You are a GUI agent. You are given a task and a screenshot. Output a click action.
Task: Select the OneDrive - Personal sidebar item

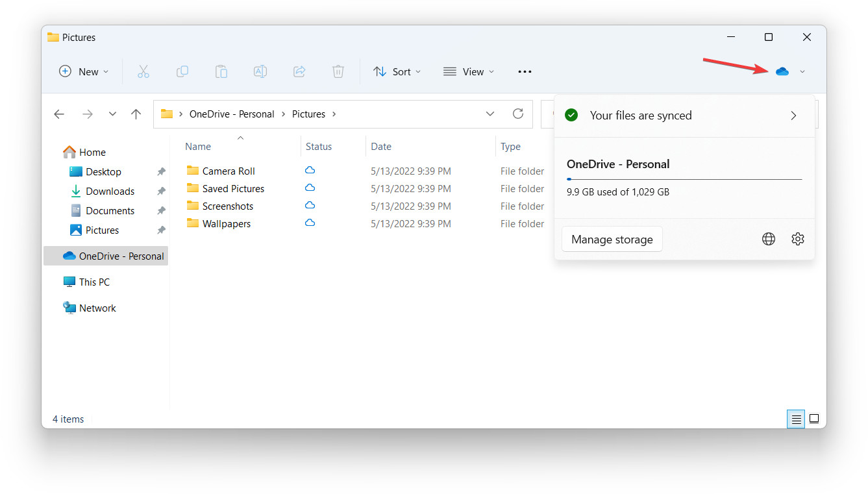tap(106, 256)
